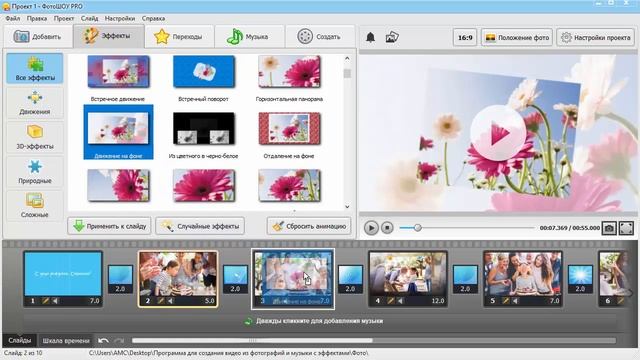Choose the Встречное движение effect thumbnail
The image size is (640, 360).
(118, 72)
